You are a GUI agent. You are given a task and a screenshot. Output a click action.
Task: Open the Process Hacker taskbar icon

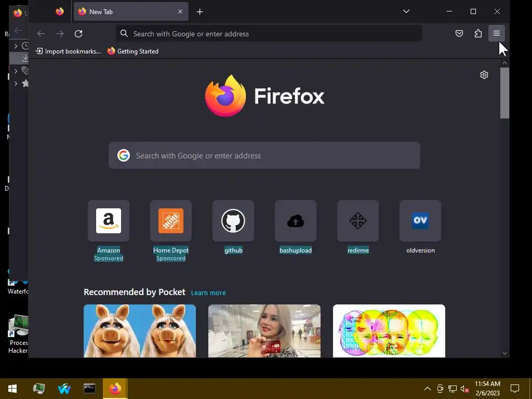[38, 389]
